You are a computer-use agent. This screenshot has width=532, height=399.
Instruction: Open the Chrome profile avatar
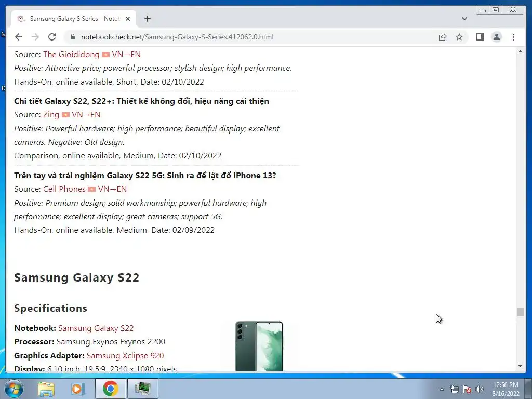(496, 37)
